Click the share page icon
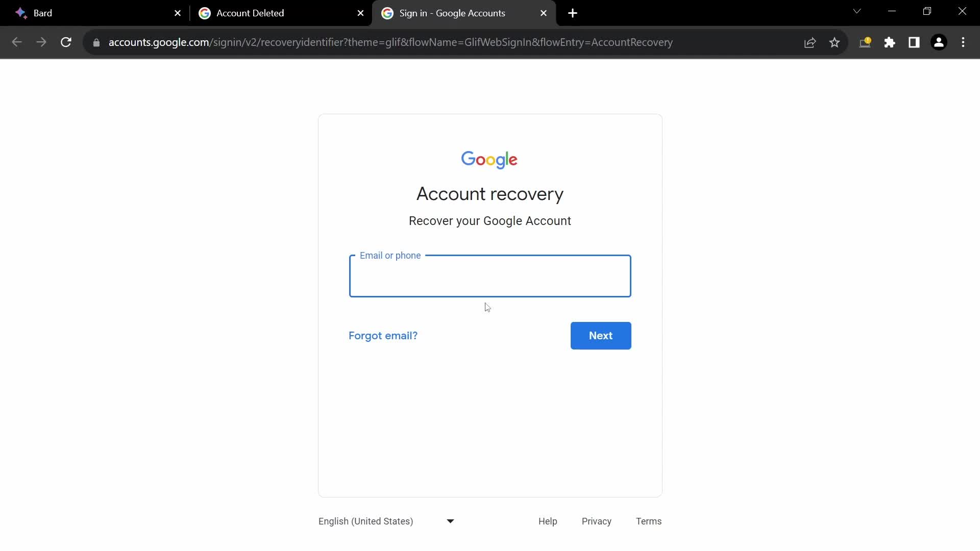Viewport: 980px width, 551px height. pos(810,42)
